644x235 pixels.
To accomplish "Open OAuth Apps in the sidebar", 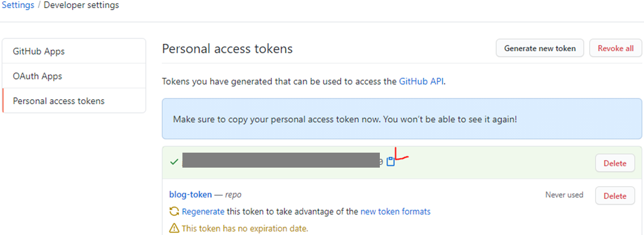I will [x=74, y=76].
